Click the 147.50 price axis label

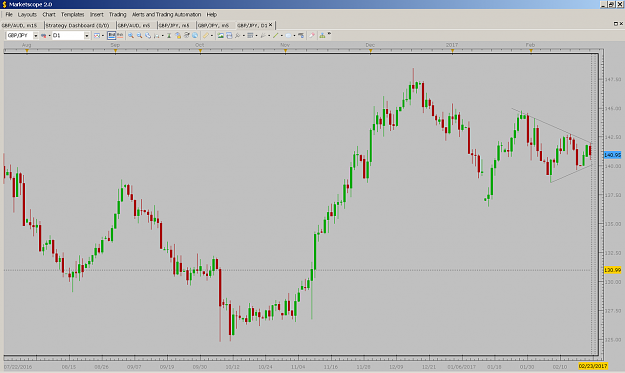tap(613, 79)
